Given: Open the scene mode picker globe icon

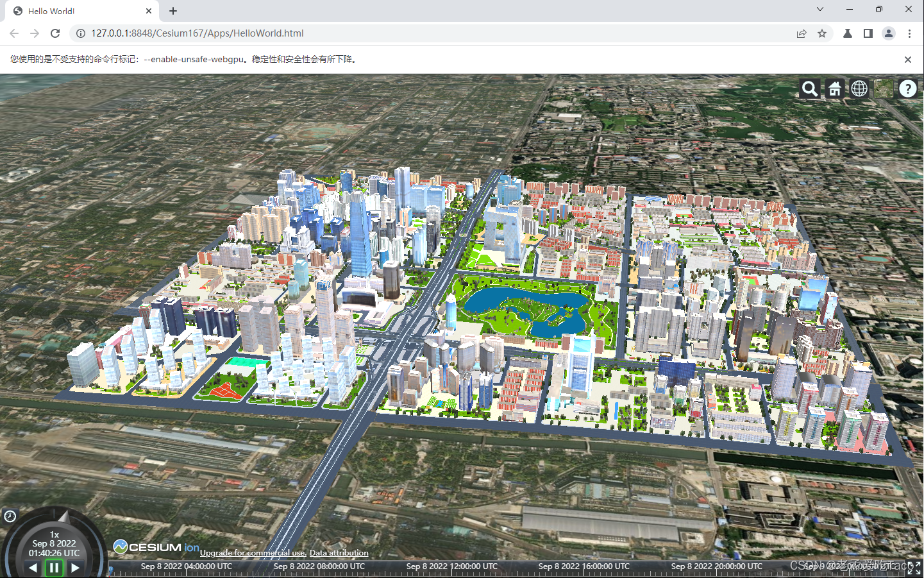Looking at the screenshot, I should pyautogui.click(x=859, y=89).
